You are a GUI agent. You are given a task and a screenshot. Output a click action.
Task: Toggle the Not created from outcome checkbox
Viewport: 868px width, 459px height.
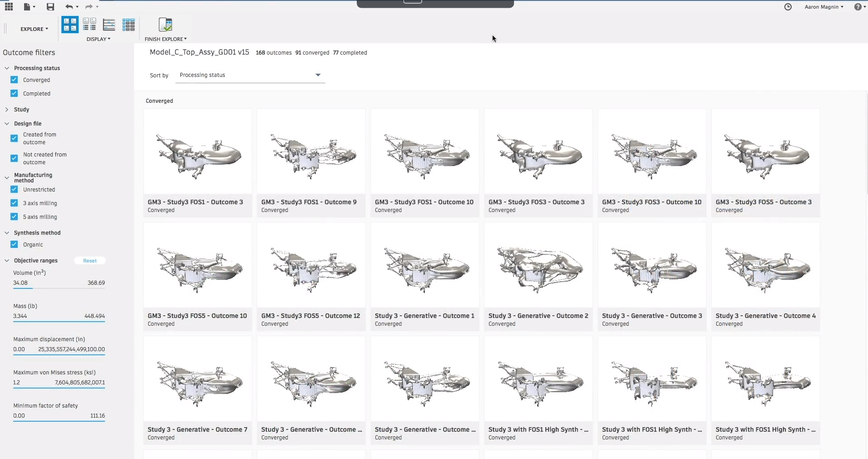(14, 158)
